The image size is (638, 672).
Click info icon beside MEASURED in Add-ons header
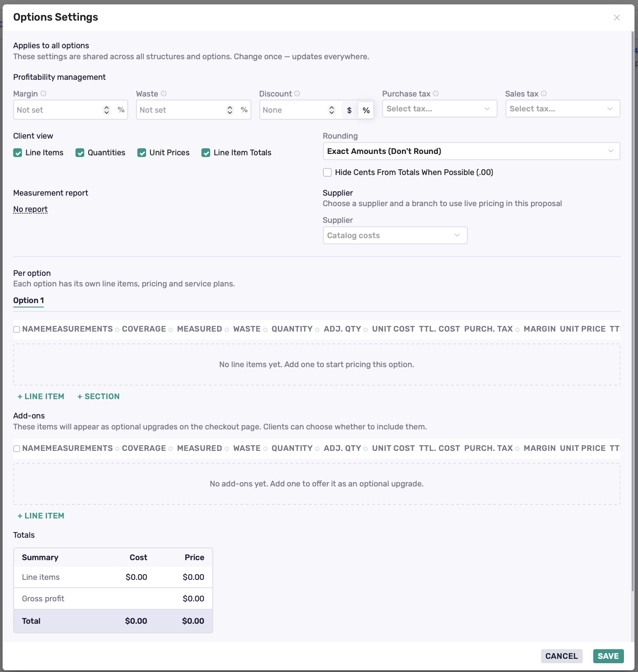227,449
